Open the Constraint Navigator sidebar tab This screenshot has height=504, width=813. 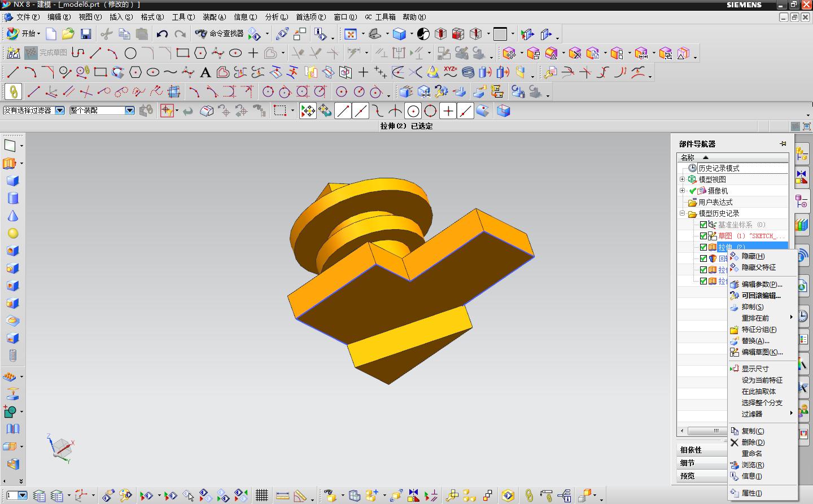coord(802,177)
